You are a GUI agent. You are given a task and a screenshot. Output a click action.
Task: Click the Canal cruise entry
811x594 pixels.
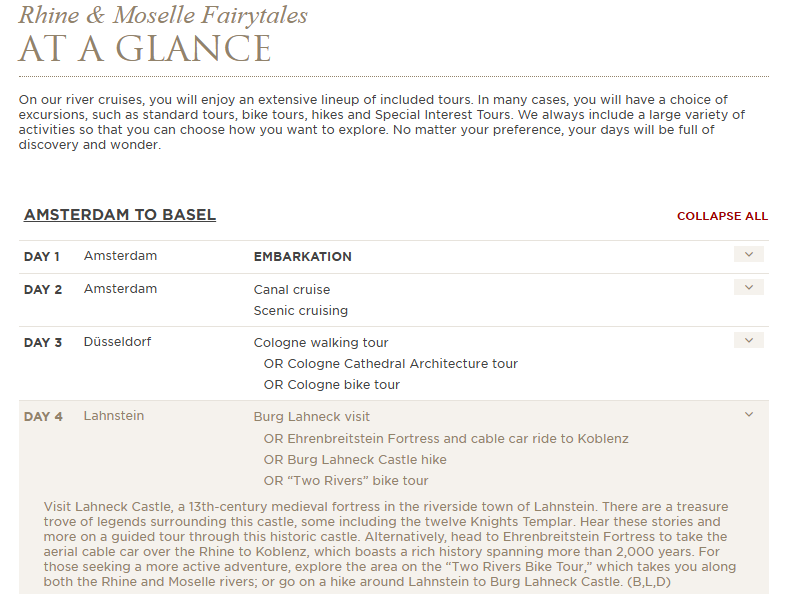coord(292,290)
